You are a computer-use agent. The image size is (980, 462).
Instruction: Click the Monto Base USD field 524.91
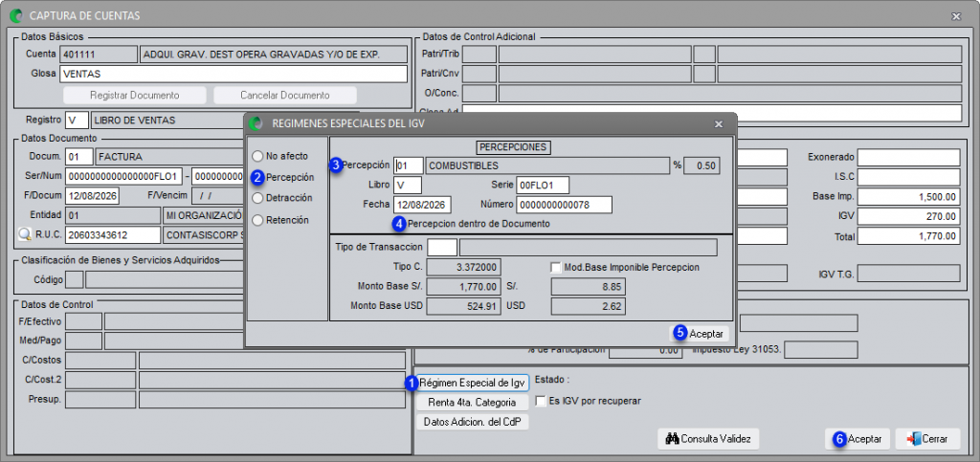463,306
